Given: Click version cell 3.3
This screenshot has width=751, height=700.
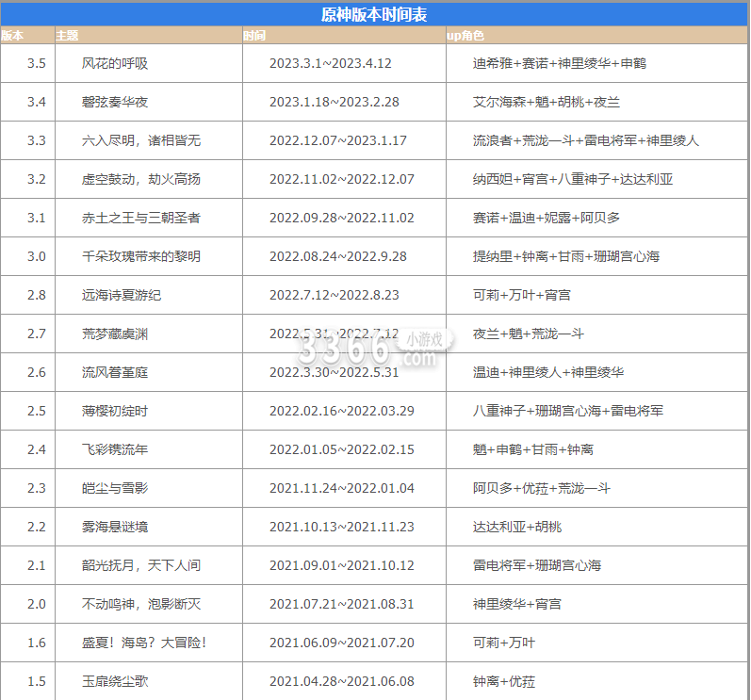Looking at the screenshot, I should point(37,140).
